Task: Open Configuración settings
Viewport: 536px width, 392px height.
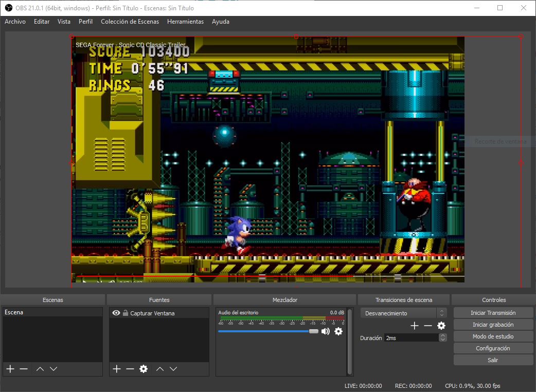Action: tap(493, 348)
